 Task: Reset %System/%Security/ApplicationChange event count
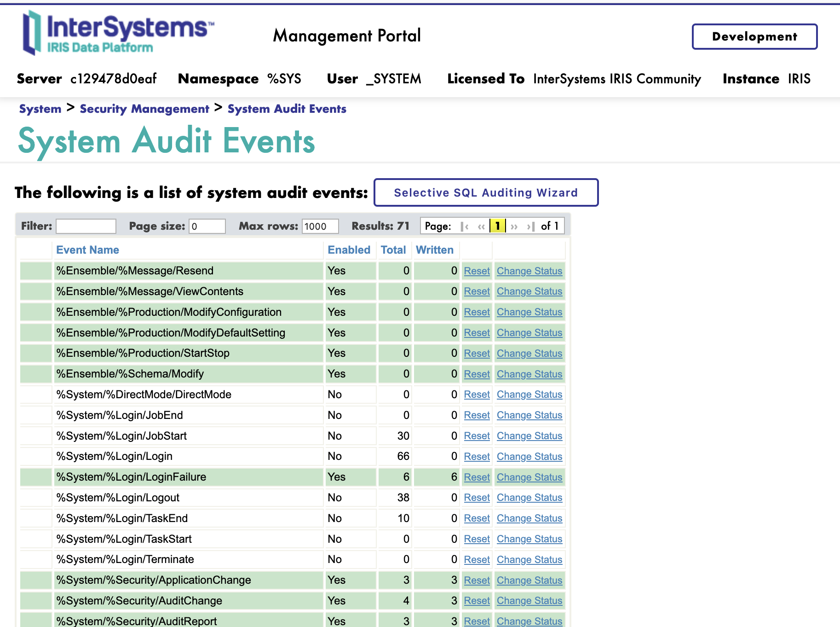[x=477, y=581]
